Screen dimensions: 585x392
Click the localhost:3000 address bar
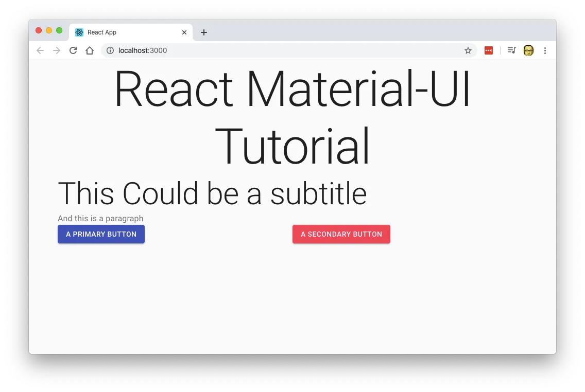click(x=289, y=50)
